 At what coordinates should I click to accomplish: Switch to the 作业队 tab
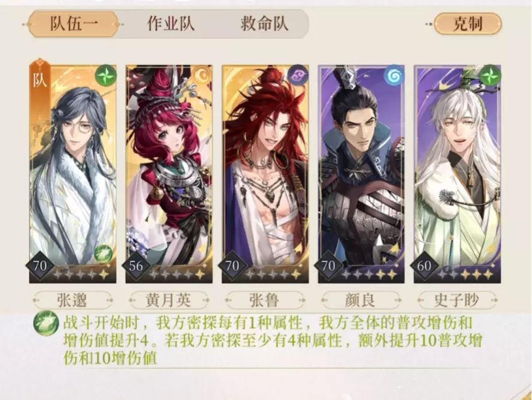pos(171,24)
